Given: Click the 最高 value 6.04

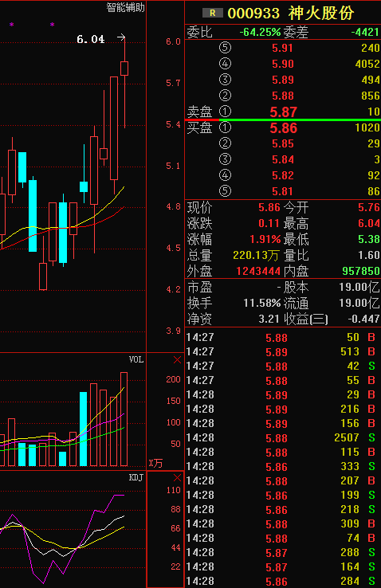Looking at the screenshot, I should coord(368,224).
